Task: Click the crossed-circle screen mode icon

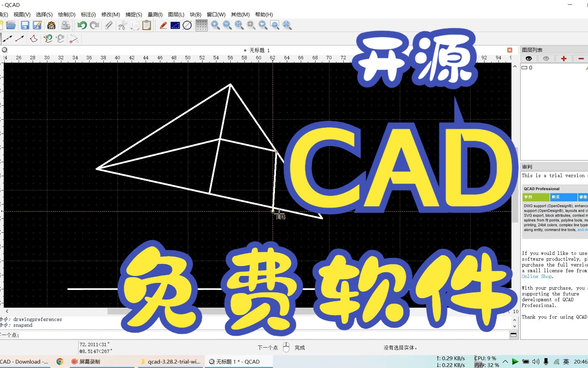Action: click(187, 25)
